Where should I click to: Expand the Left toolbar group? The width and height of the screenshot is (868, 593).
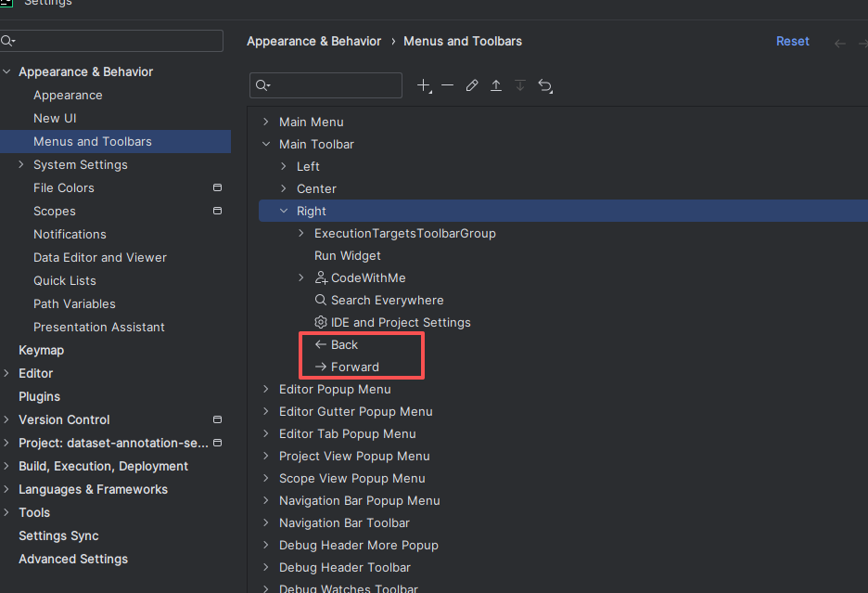[284, 166]
